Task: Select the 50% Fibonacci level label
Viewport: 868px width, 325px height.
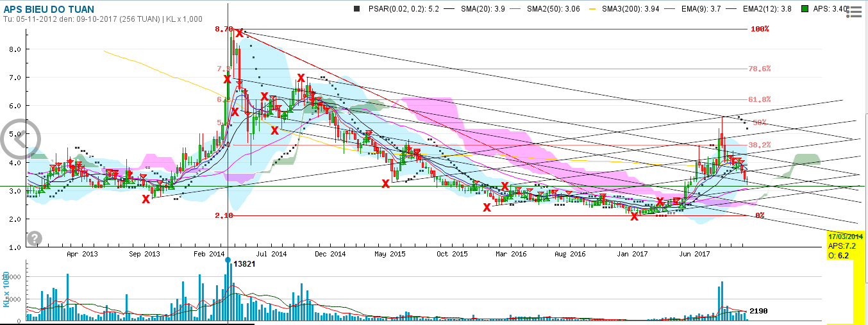Action: (760, 122)
